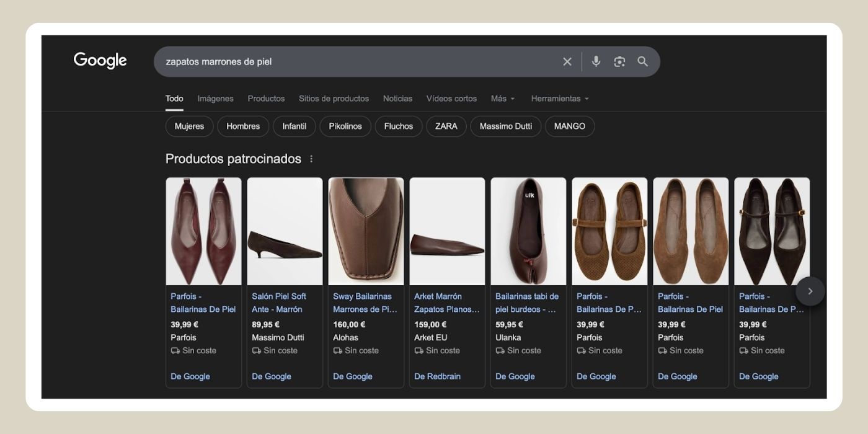Click the 160,00 € price

pyautogui.click(x=349, y=324)
